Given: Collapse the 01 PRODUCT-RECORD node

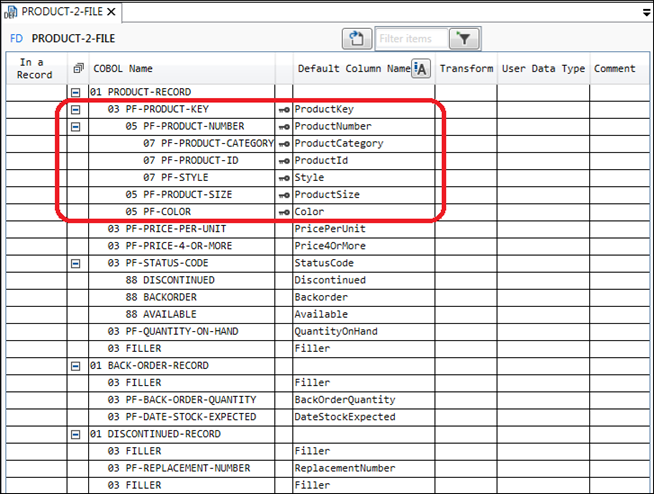Looking at the screenshot, I should point(77,92).
